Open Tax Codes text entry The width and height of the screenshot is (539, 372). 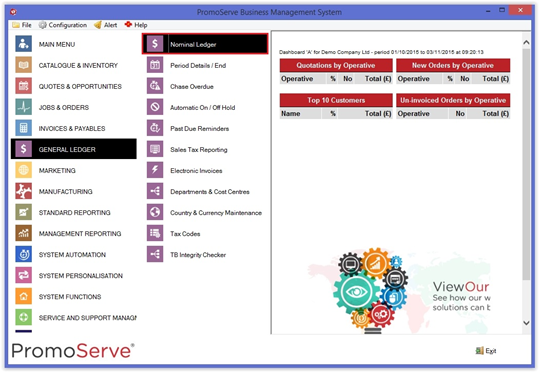(185, 233)
